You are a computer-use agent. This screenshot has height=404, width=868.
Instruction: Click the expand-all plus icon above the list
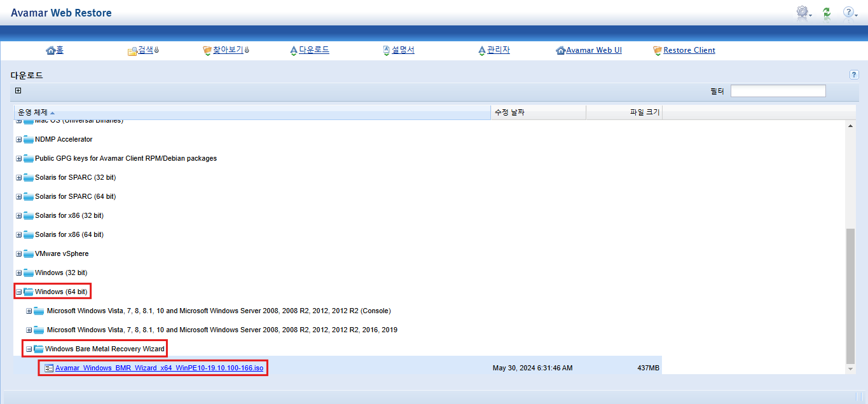pyautogui.click(x=18, y=91)
